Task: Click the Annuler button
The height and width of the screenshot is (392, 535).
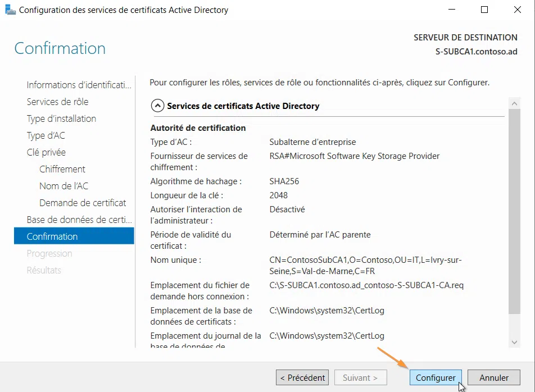Action: pyautogui.click(x=494, y=378)
